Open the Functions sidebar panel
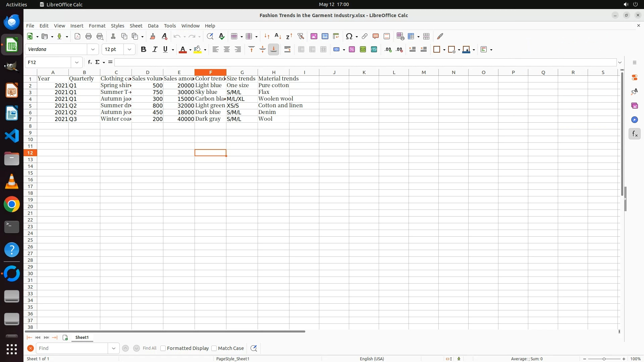The width and height of the screenshot is (644, 362). coord(634,134)
